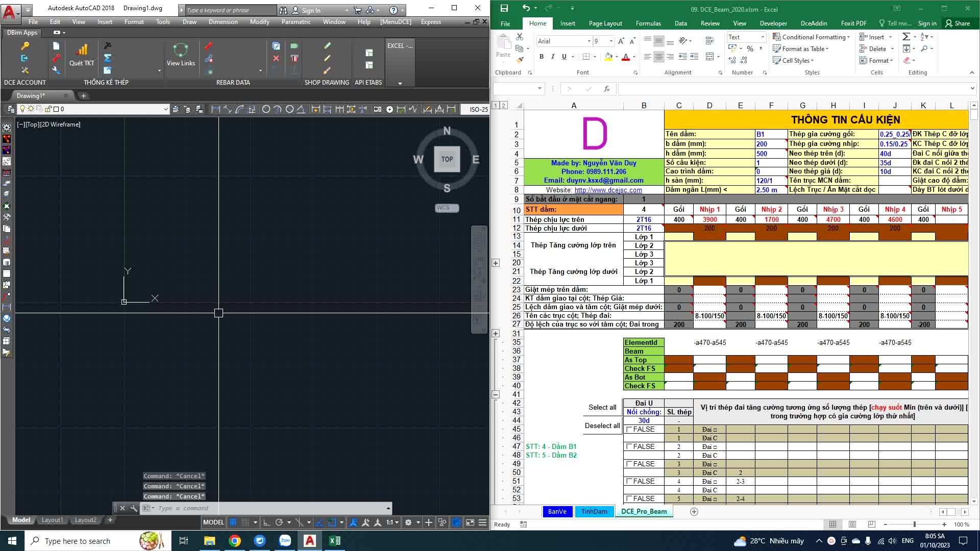Screen dimensions: 980x551
Task: Click the New sheet plus button
Action: pos(694,512)
